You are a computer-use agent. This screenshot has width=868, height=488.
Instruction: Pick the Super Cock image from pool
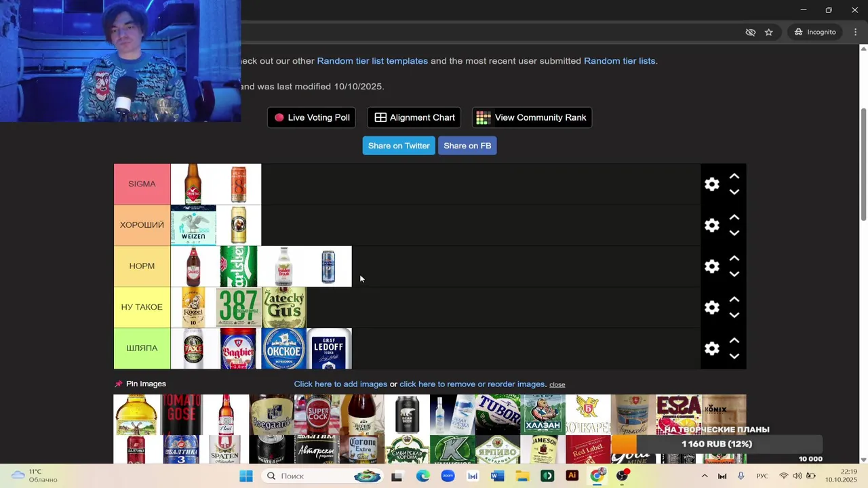point(317,415)
